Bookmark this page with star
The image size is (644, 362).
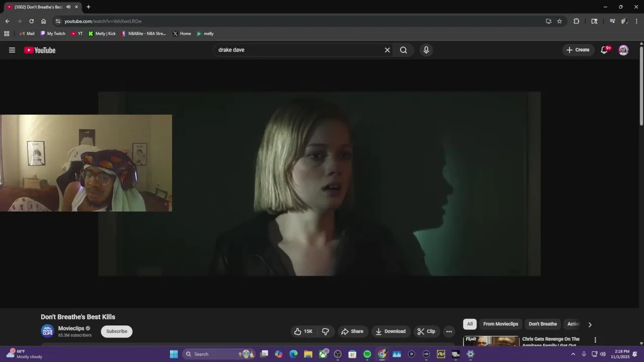point(559,21)
